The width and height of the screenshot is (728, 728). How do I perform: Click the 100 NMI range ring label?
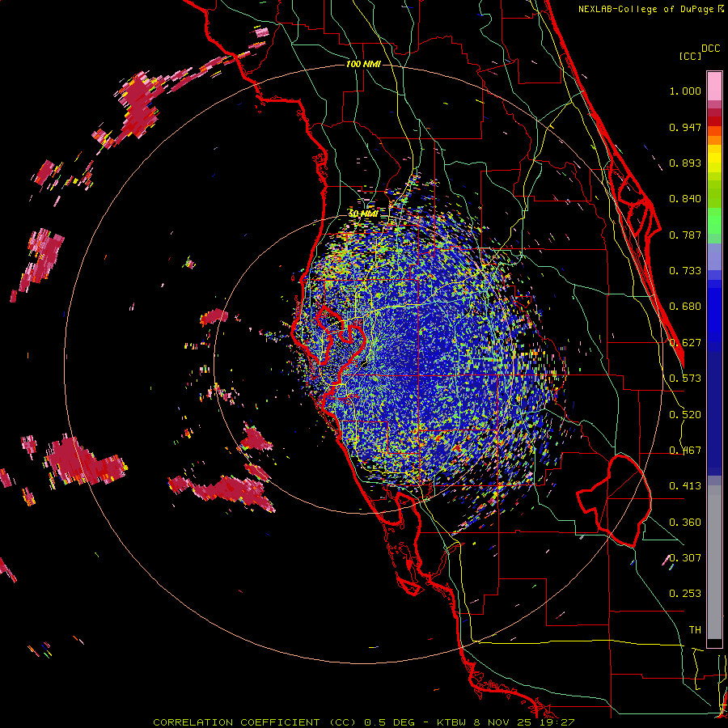(363, 64)
